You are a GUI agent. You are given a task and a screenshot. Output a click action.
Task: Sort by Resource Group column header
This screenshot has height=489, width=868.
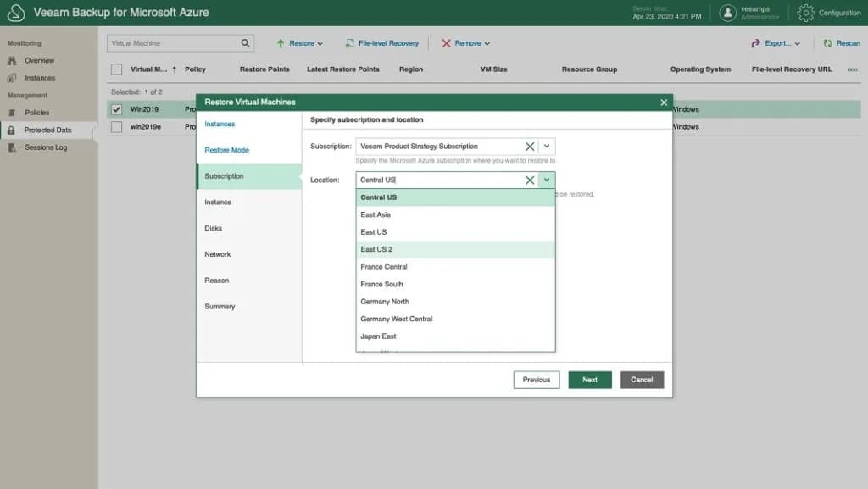tap(590, 69)
